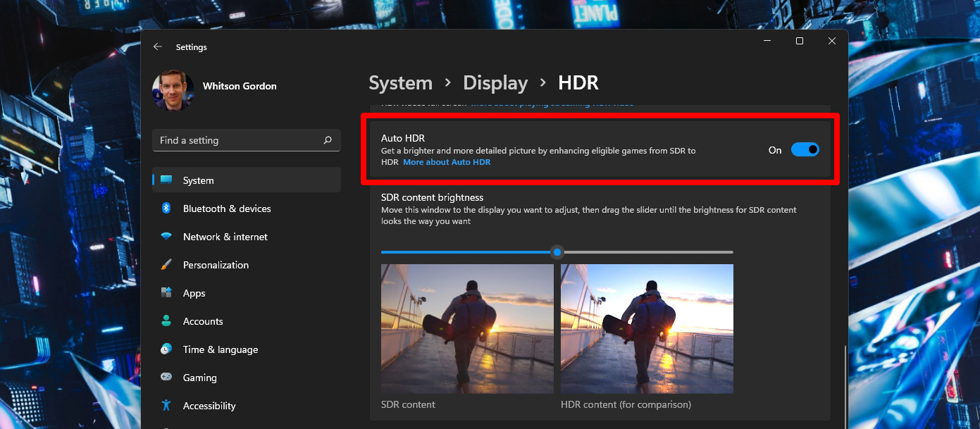Click the "HDR content (for comparison)" caption
Screen dimensions: 980x429
(626, 404)
